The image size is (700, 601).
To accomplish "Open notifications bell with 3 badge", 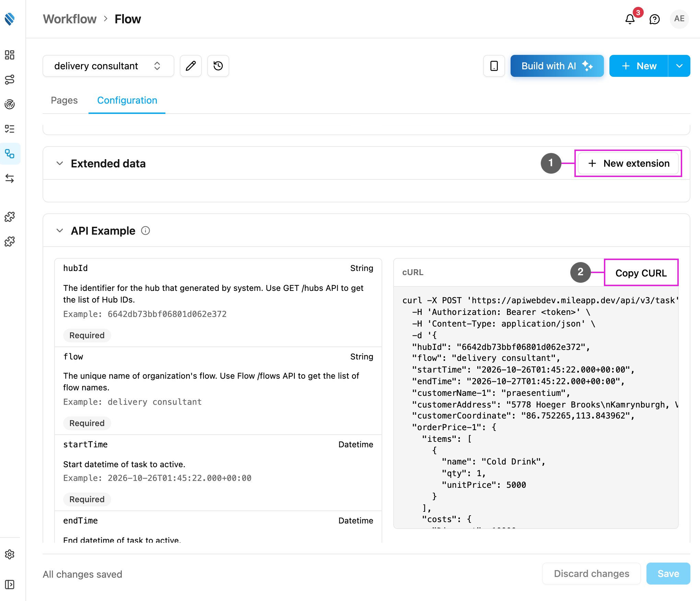I will click(630, 19).
